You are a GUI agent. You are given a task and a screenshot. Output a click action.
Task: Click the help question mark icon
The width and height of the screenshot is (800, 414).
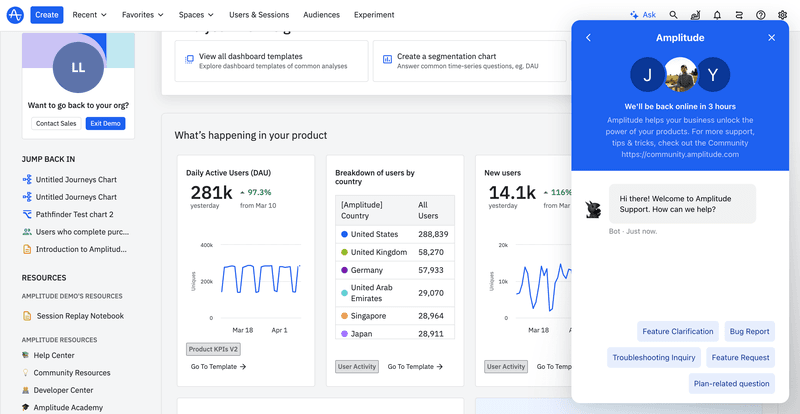coord(761,15)
